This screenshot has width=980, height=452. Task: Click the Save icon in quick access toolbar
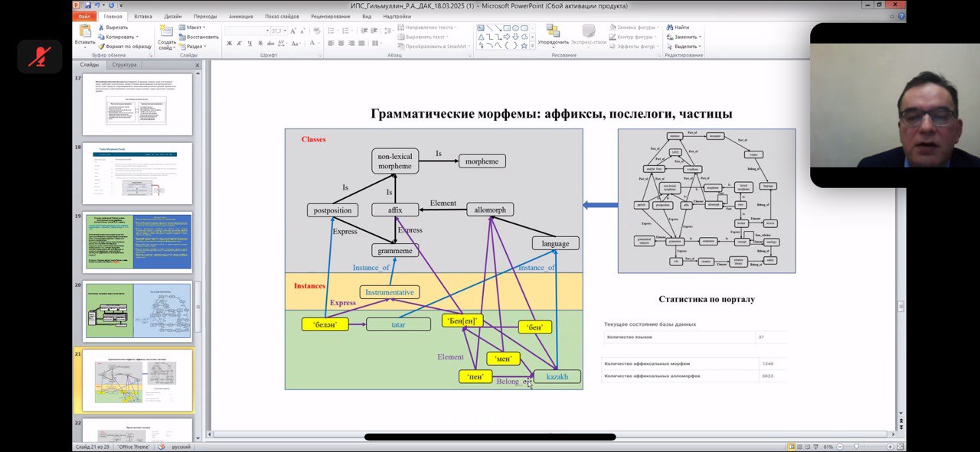coord(87,5)
